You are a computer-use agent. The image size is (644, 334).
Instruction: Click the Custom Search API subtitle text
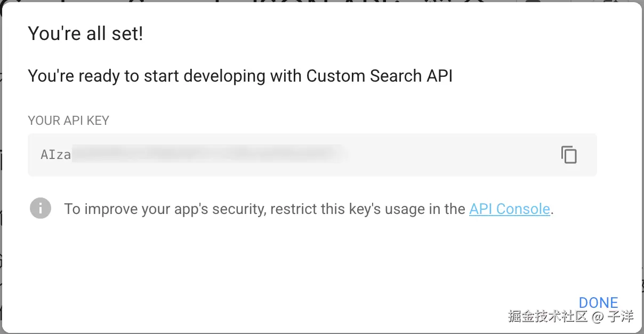pos(240,76)
